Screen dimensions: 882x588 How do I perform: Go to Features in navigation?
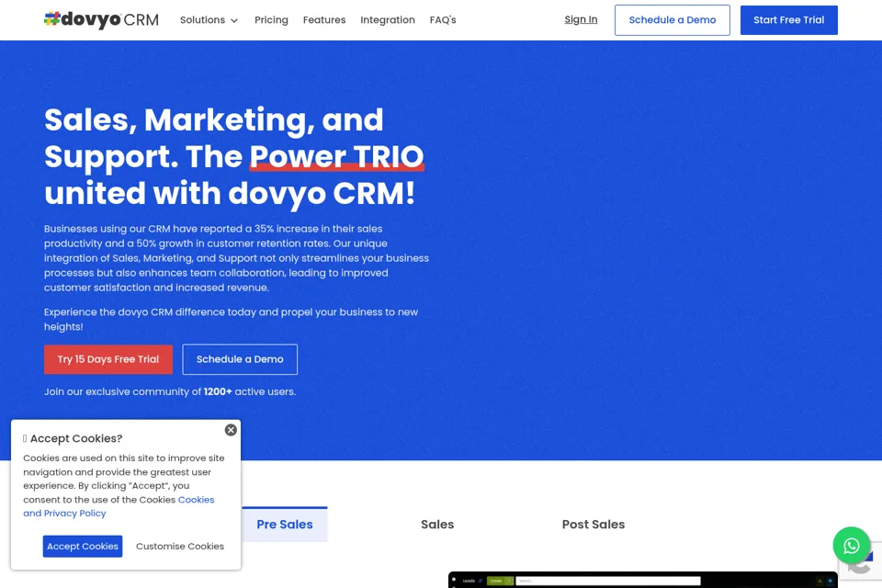pos(324,19)
